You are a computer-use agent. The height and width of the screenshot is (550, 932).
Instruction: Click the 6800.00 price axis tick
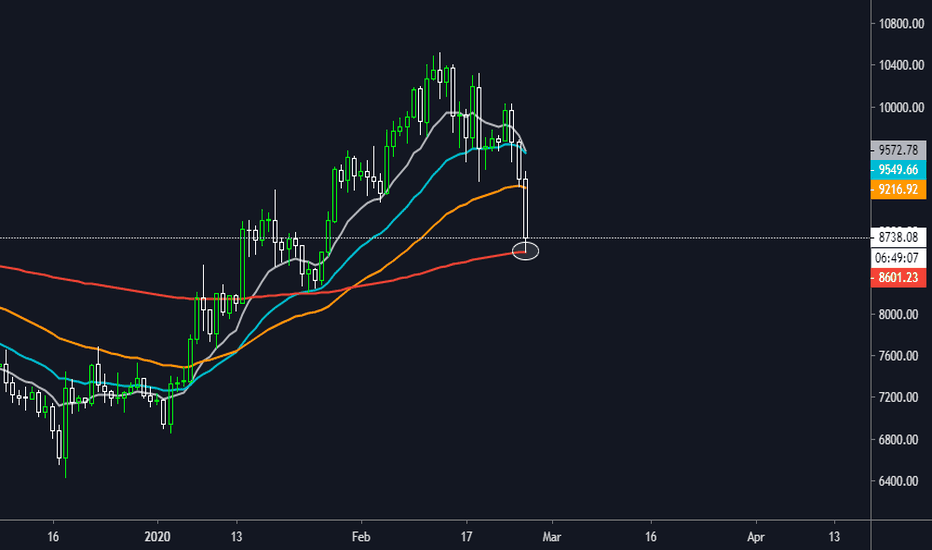[898, 440]
